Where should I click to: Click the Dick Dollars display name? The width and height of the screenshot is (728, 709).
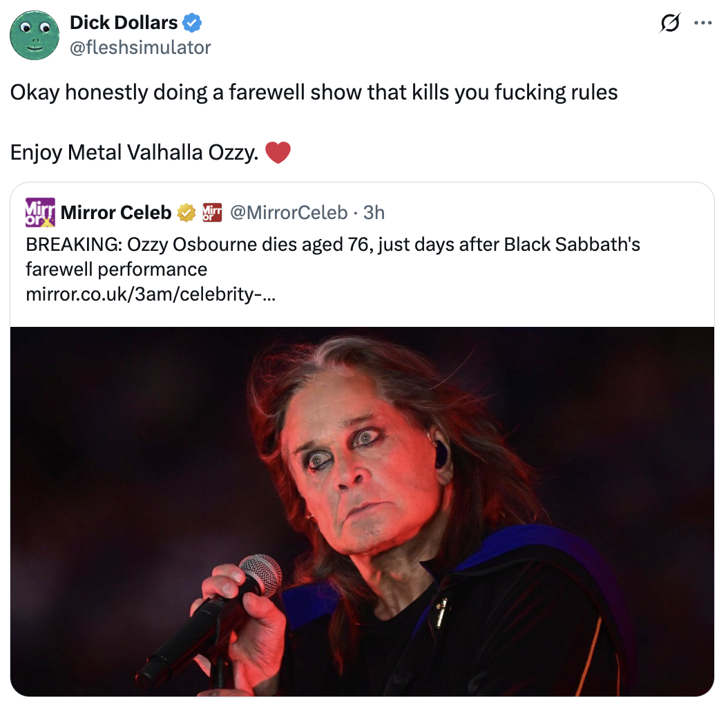(122, 21)
